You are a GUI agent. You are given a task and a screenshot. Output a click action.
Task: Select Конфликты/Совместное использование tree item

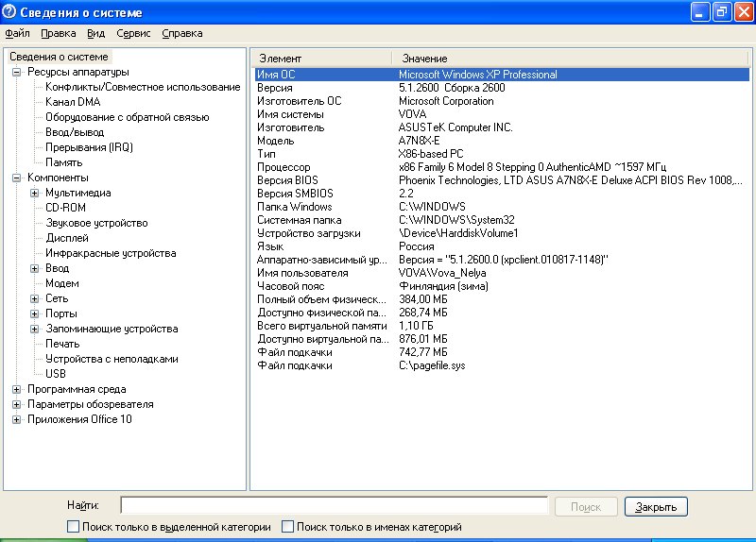(x=143, y=87)
